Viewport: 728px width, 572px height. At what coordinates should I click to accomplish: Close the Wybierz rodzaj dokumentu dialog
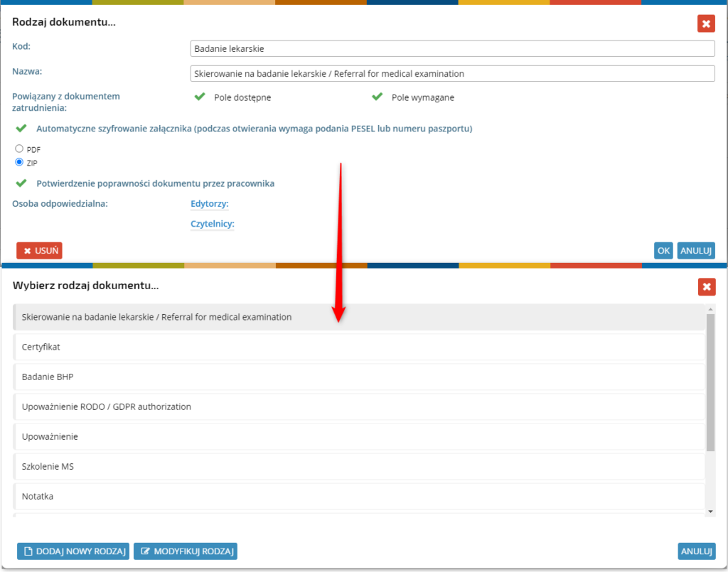(706, 286)
